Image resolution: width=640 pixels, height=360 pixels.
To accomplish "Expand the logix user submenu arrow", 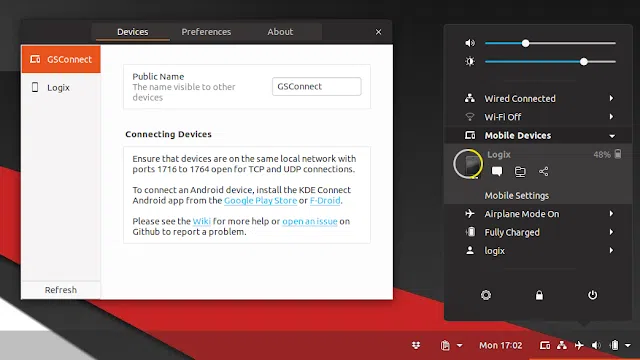I will [x=611, y=250].
